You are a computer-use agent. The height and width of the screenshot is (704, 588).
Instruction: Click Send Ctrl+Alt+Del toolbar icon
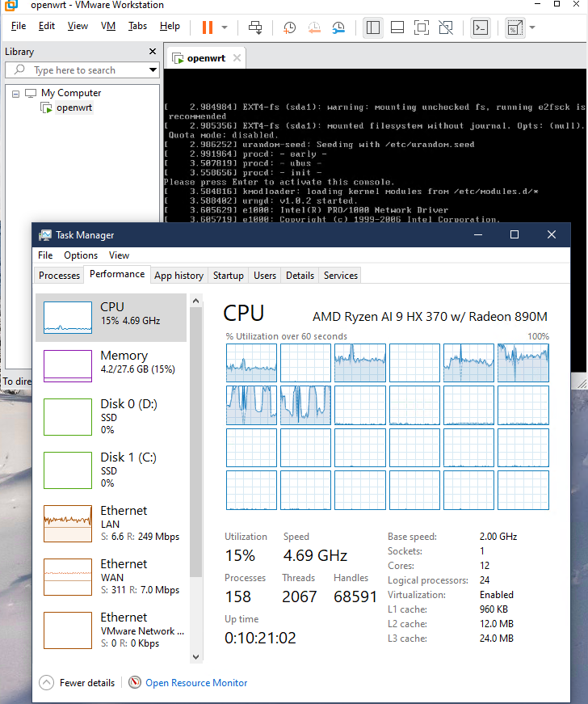pyautogui.click(x=255, y=27)
